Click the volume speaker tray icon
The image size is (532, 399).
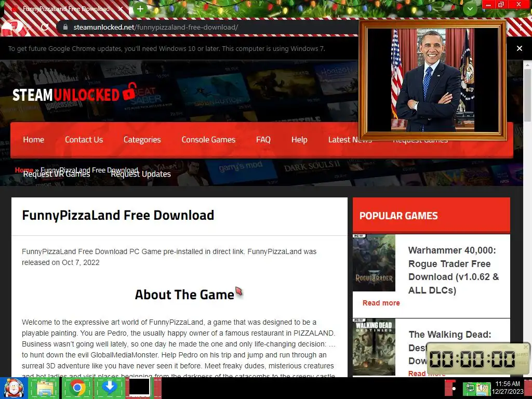click(x=483, y=388)
